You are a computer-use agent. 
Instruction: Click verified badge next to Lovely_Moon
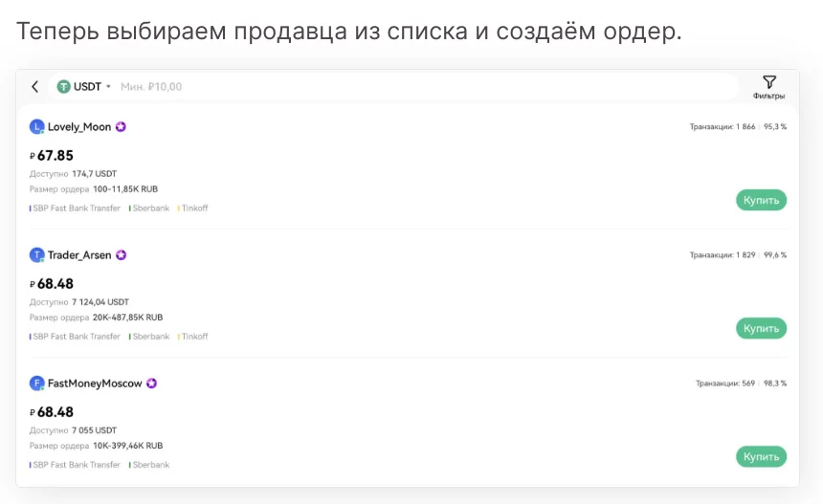122,126
